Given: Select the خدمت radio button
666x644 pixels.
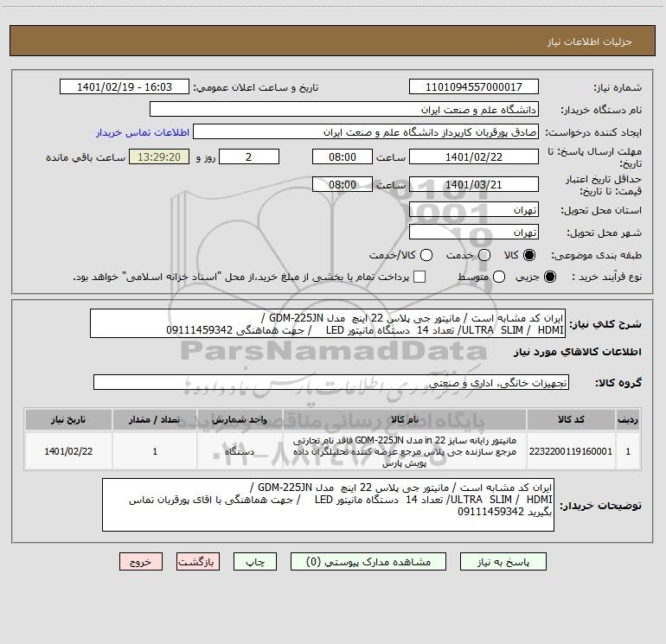Looking at the screenshot, I should (484, 255).
